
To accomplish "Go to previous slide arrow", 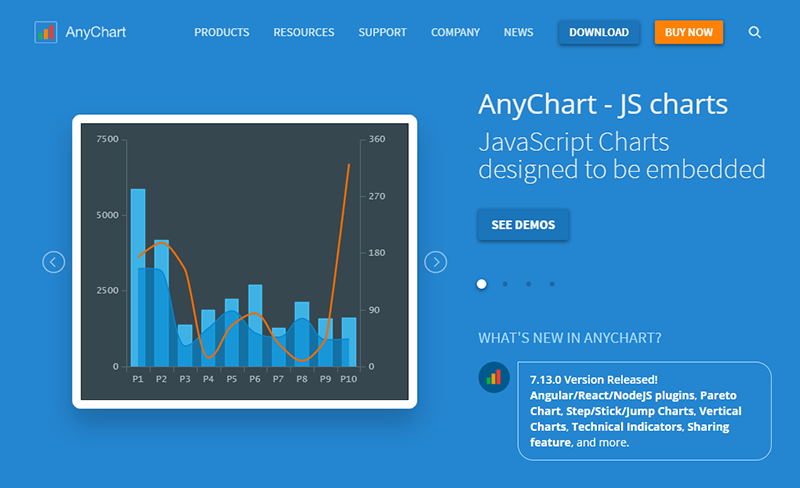I will tap(54, 262).
